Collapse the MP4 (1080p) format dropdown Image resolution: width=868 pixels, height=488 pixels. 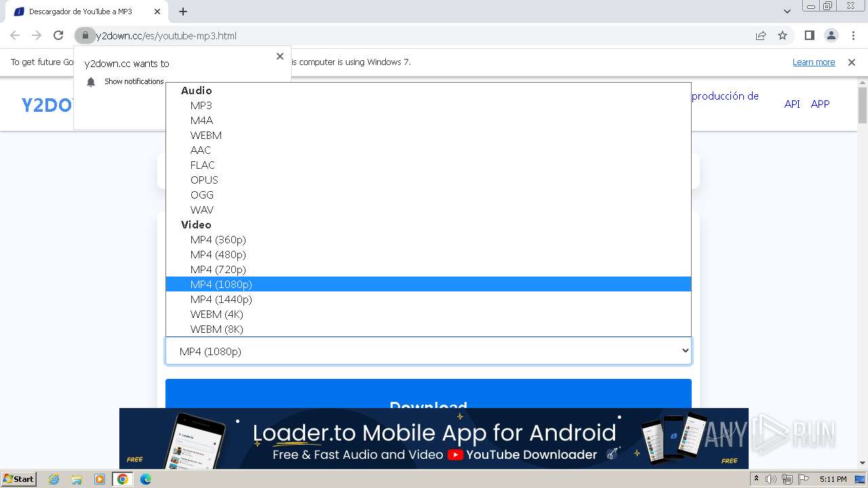click(429, 351)
